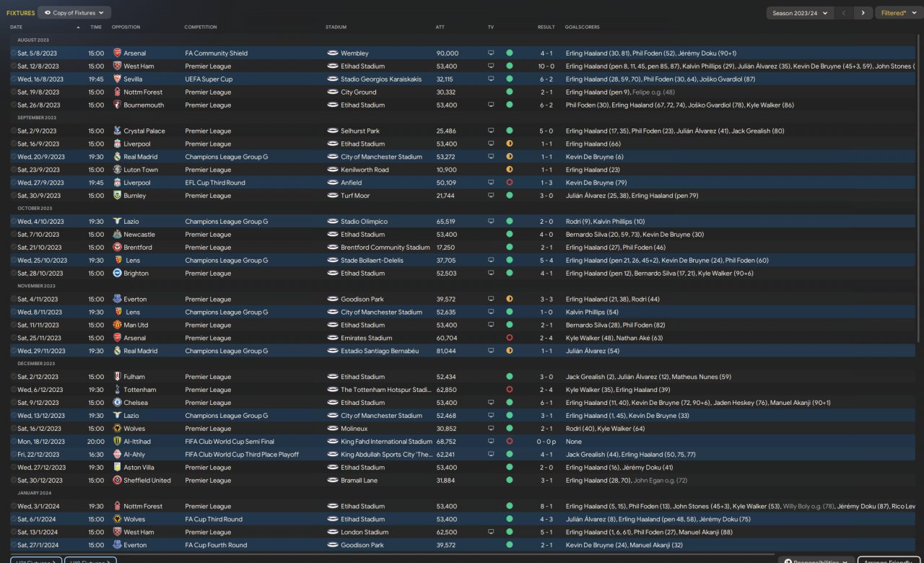The image size is (924, 563).
Task: Tick the check circle beside Mon, 18/12/2023
Action: 13,442
